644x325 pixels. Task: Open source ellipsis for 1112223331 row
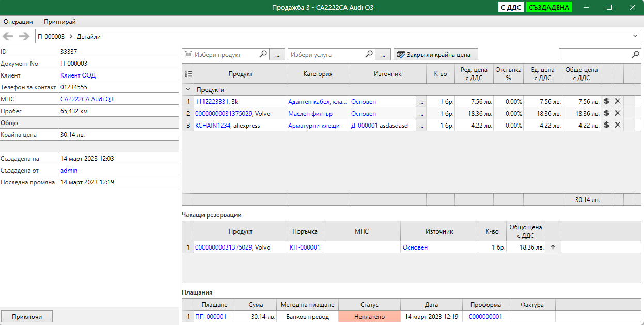(421, 102)
